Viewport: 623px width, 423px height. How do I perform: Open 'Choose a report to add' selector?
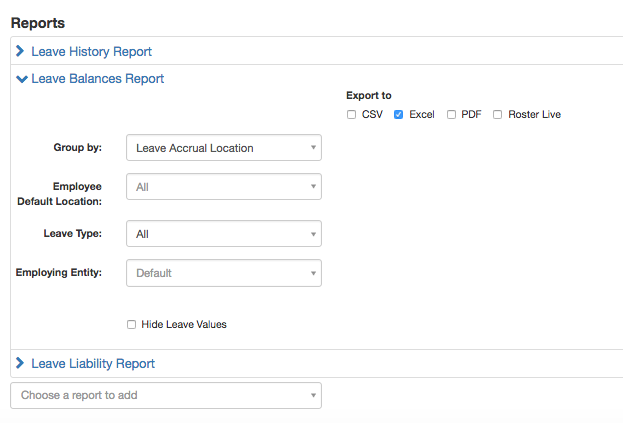click(x=166, y=395)
